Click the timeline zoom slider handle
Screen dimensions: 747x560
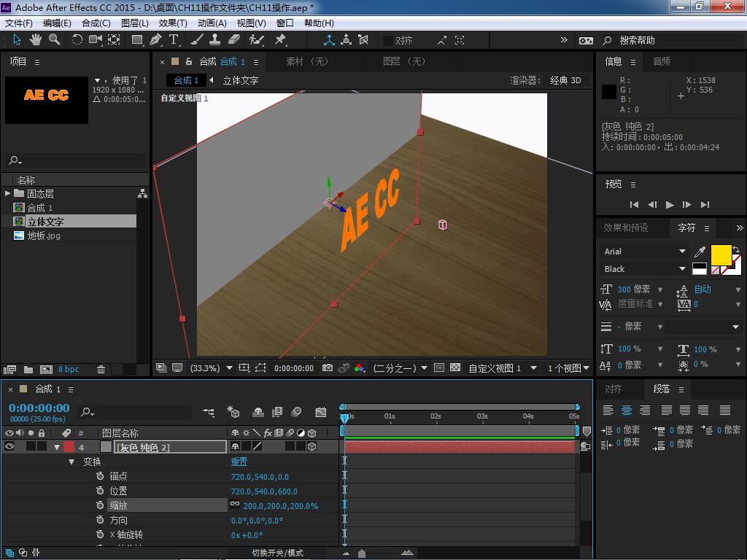point(362,553)
